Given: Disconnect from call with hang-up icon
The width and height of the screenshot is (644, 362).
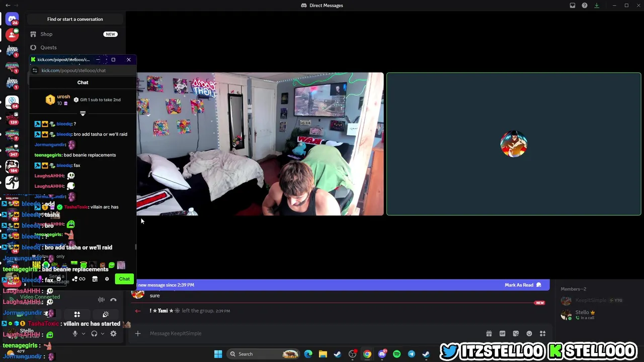Looking at the screenshot, I should tap(113, 300).
